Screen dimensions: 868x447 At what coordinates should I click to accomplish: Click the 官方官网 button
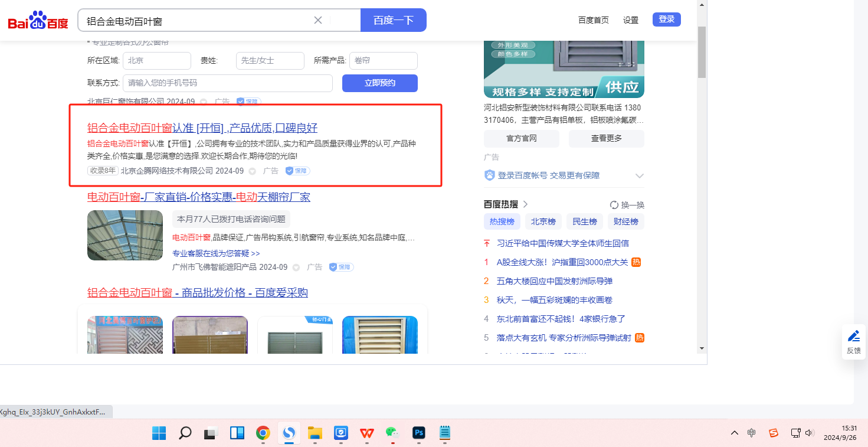[522, 139]
